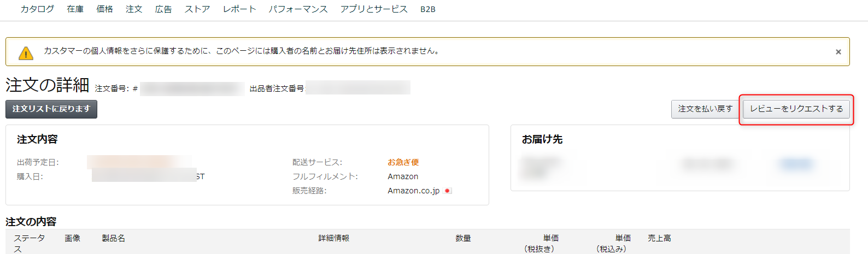
Task: Open the 価格 menu
Action: [x=104, y=9]
